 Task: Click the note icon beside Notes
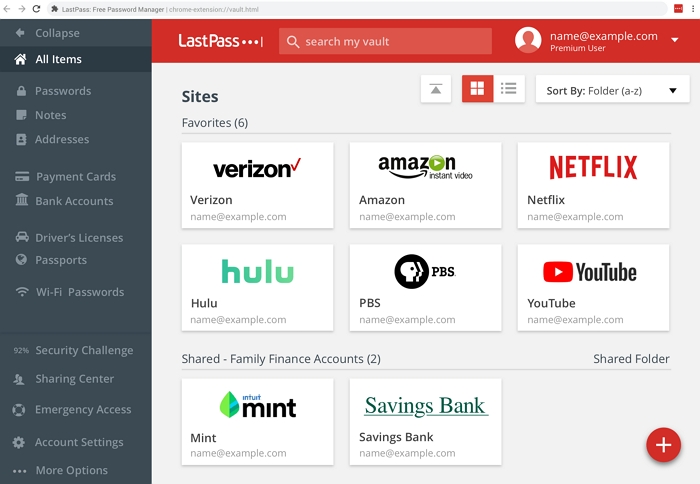21,115
